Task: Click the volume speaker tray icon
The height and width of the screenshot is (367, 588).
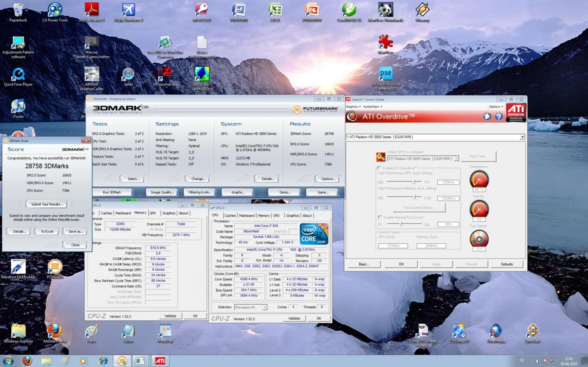Action: click(x=538, y=361)
